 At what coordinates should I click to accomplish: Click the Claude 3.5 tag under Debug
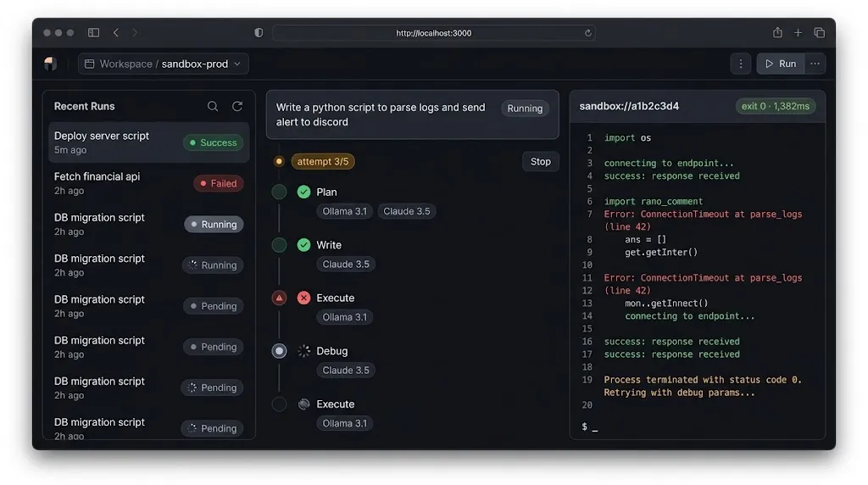(346, 371)
